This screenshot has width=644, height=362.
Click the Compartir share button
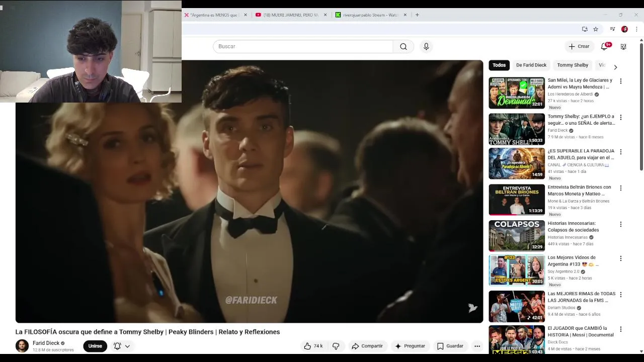click(x=367, y=346)
